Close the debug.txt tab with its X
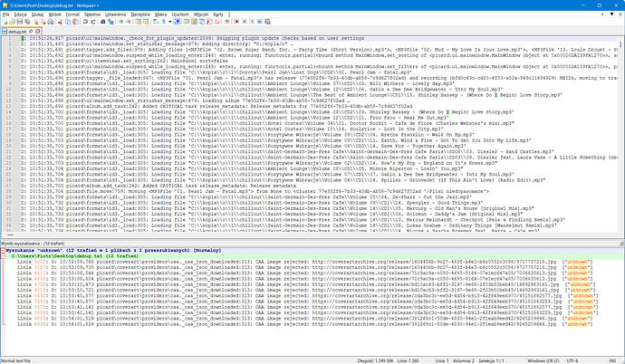Screen dimensions: 625x364 (38, 31)
